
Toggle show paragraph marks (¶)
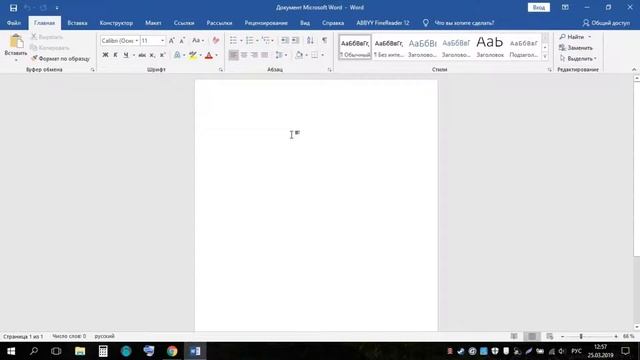[x=324, y=40]
